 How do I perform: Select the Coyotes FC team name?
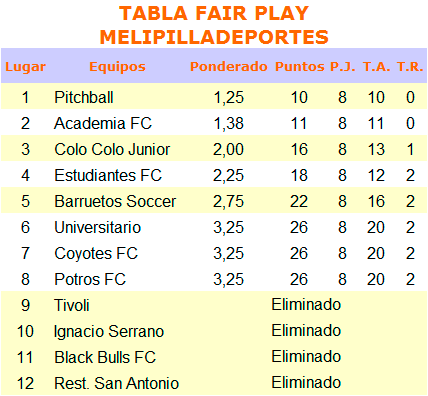pos(96,253)
